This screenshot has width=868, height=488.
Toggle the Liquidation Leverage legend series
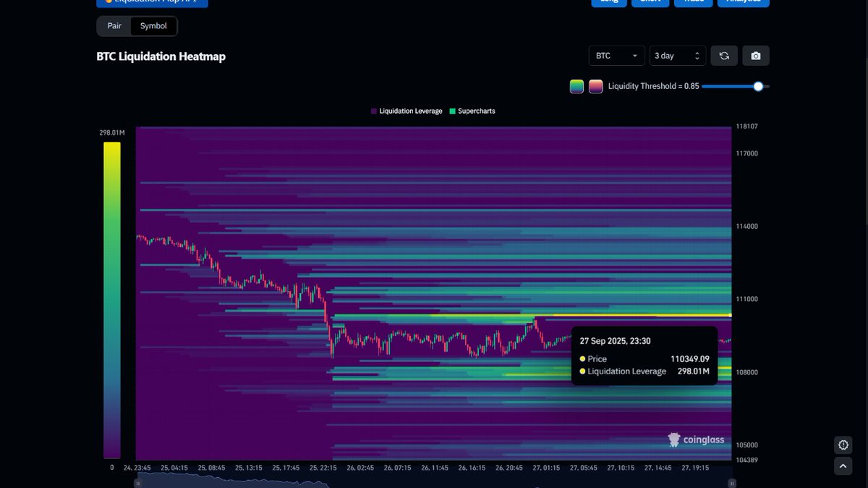click(407, 112)
